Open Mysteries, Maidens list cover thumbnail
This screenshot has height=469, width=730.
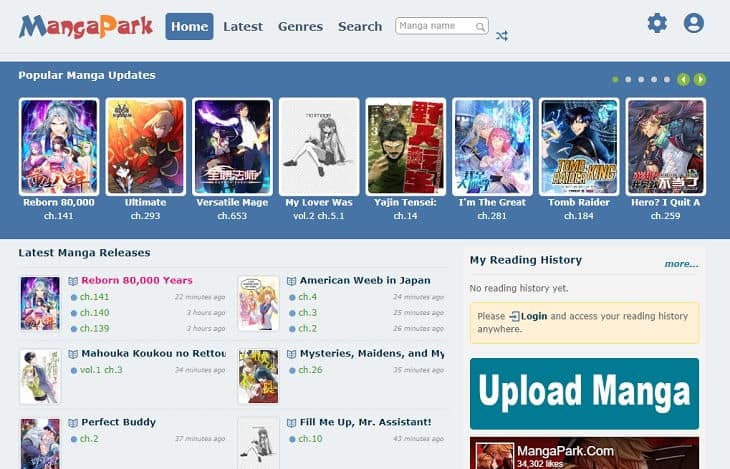coord(258,376)
